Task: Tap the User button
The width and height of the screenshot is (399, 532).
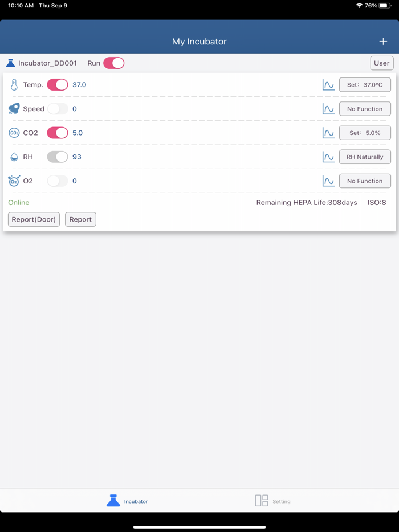Action: click(381, 63)
